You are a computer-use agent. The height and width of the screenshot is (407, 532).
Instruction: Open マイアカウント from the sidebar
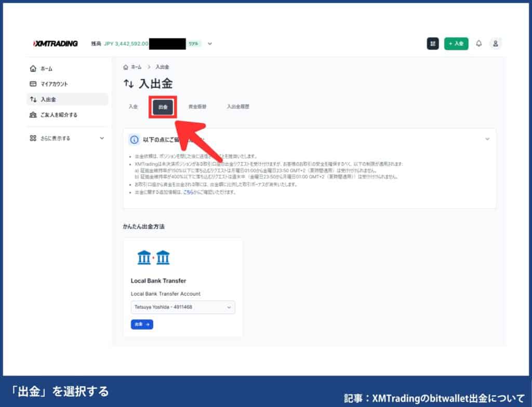[33, 84]
